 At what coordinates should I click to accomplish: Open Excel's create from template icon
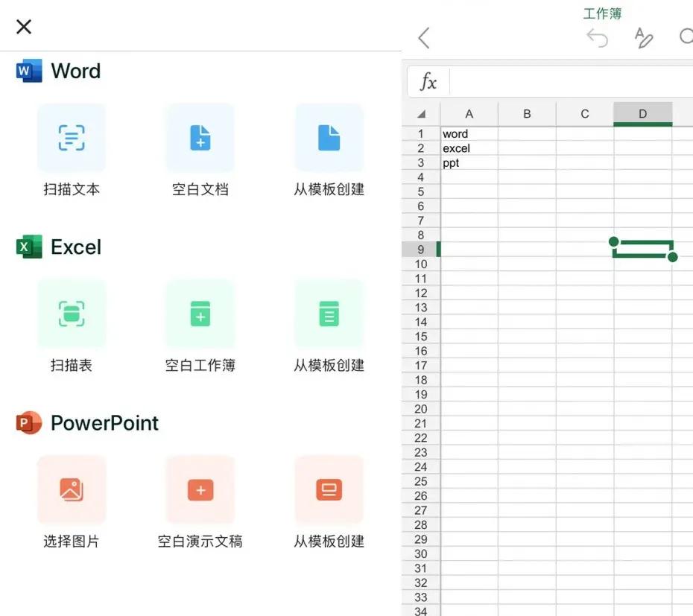(x=328, y=314)
